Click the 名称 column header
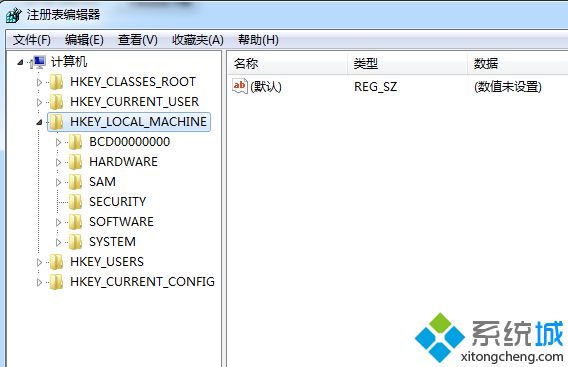Viewport: 568px width, 367px height. pos(287,64)
